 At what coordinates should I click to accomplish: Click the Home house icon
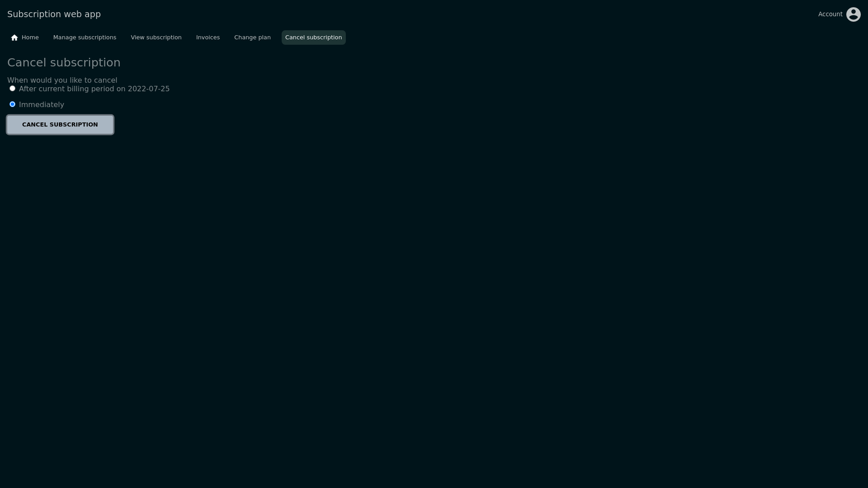(14, 38)
